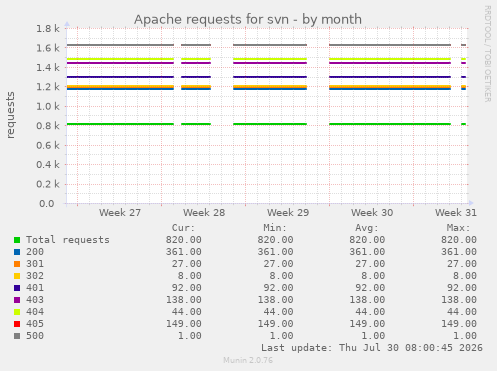Viewport: 497px width, 371px height.
Task: Click the 'Cur:' column header
Action: [183, 228]
